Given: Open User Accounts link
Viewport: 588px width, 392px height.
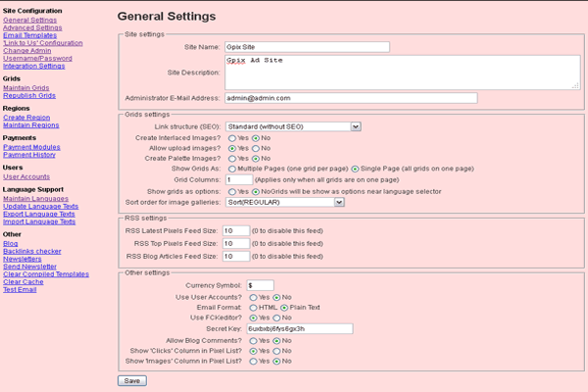Looking at the screenshot, I should (x=26, y=176).
